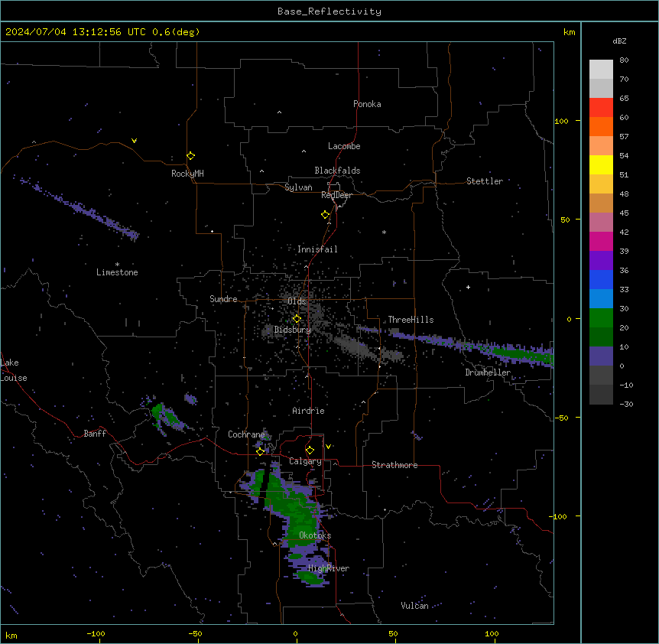The height and width of the screenshot is (644, 659).
Task: Select the white 70-80 dBZ legend swatch
Action: 601,69
